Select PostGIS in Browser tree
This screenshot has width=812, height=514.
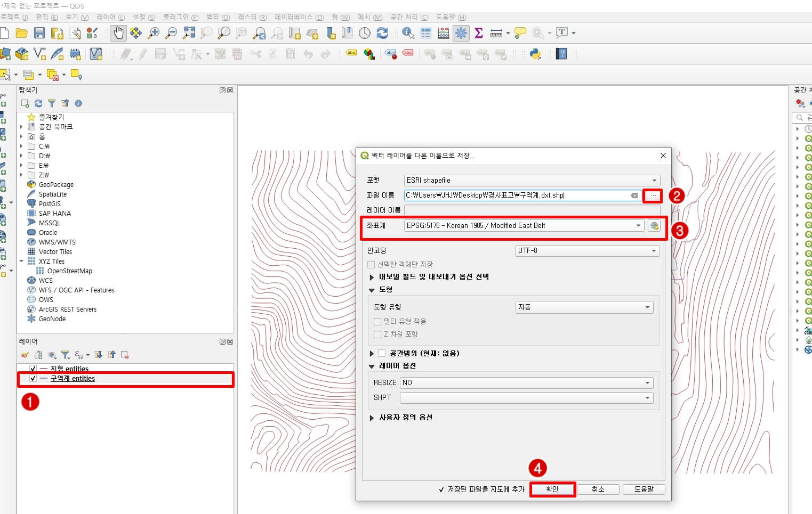(50, 204)
